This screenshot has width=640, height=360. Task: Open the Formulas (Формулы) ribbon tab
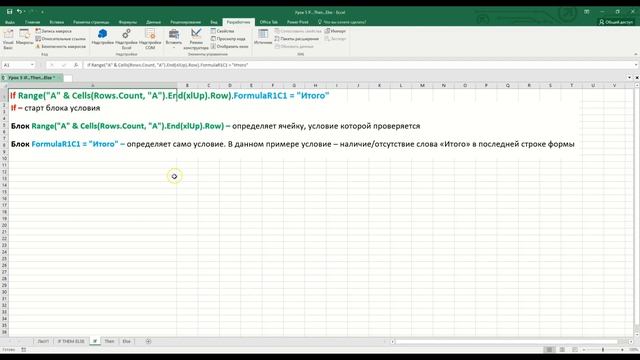coord(128,22)
